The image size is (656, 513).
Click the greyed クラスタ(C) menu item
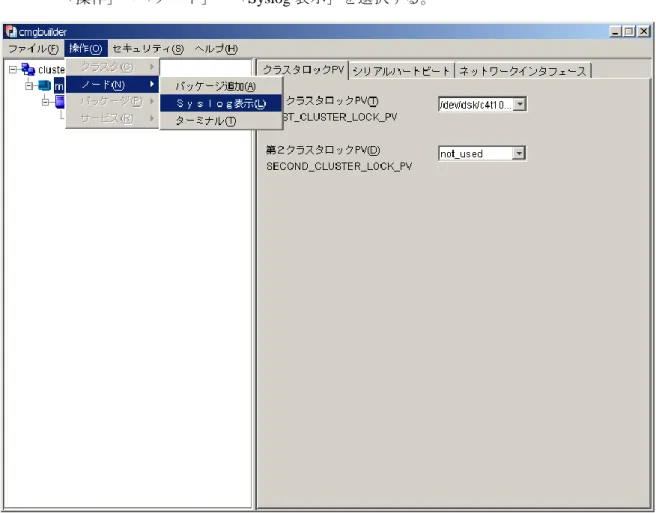click(113, 67)
